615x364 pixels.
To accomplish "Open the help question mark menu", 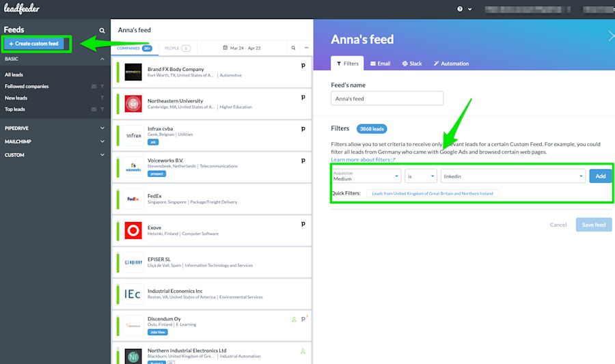I will 464,9.
